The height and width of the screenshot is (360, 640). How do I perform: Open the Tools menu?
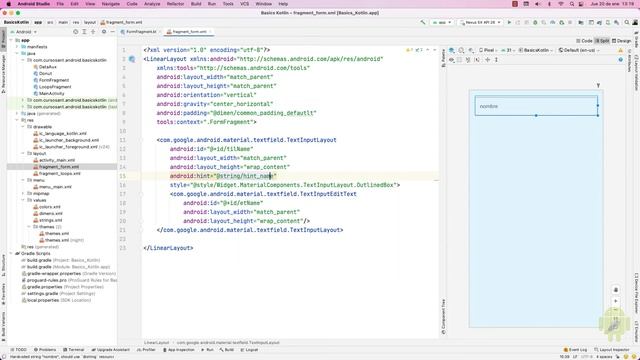[x=228, y=4]
